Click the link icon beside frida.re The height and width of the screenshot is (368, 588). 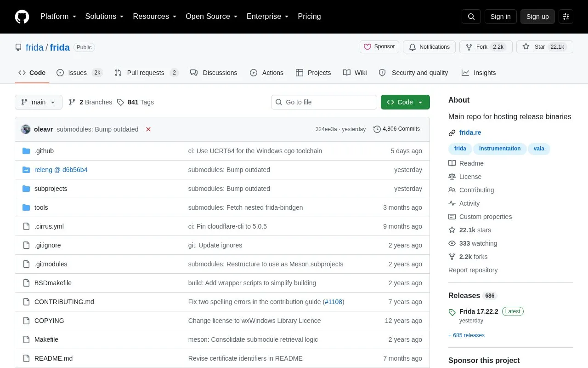[452, 133]
